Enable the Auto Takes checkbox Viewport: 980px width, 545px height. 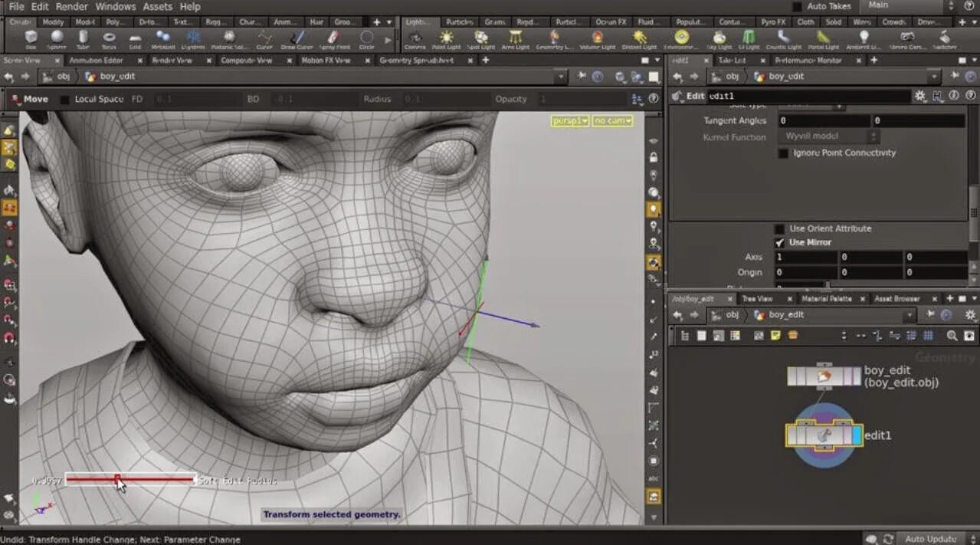click(797, 6)
